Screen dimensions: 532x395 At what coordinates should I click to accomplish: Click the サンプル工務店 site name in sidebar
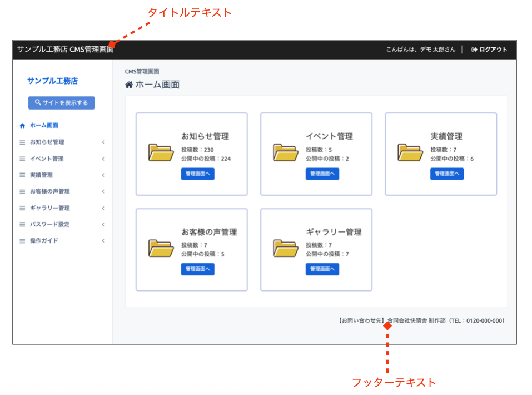(x=53, y=81)
